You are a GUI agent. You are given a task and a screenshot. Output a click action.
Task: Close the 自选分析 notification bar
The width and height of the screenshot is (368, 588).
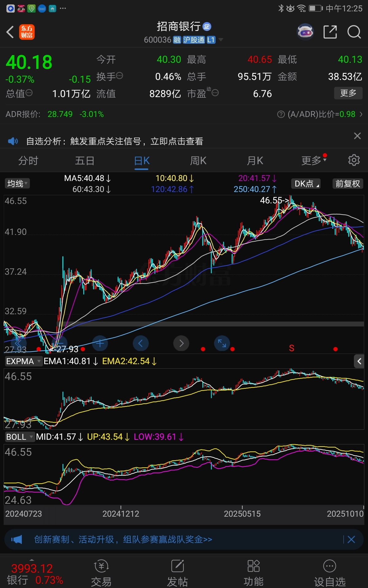357,136
